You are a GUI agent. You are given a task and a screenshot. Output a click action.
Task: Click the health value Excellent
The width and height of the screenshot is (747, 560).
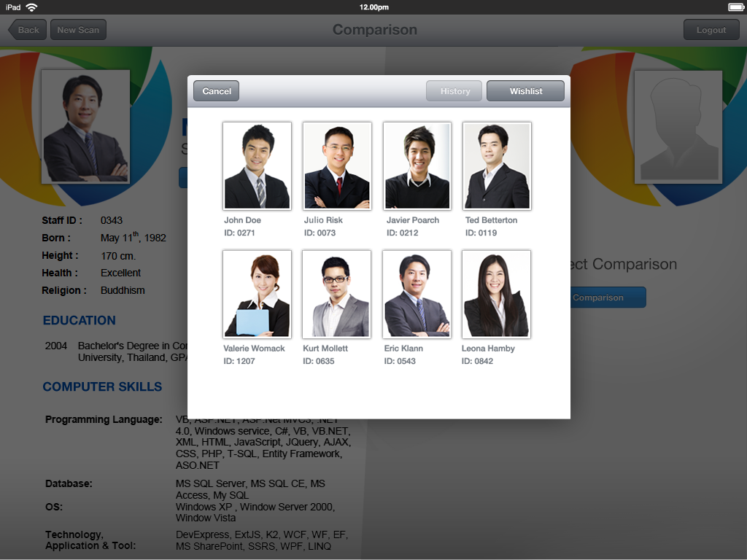120,273
